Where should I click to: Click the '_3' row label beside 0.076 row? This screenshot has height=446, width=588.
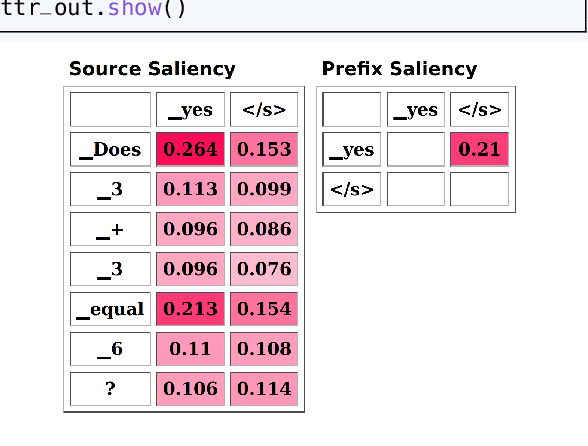tap(110, 269)
